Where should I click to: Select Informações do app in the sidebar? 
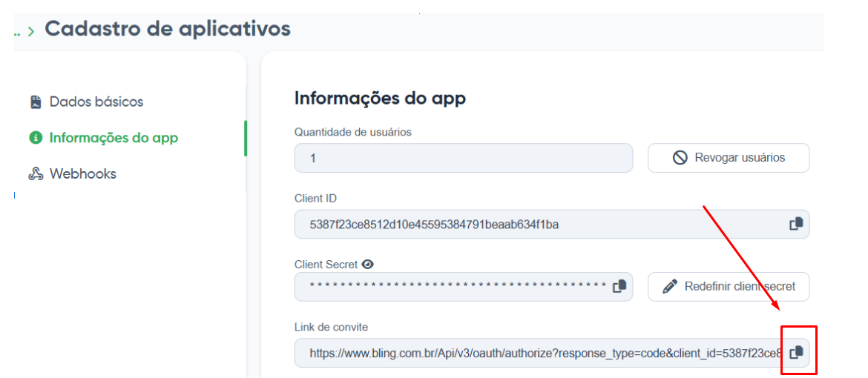(114, 138)
